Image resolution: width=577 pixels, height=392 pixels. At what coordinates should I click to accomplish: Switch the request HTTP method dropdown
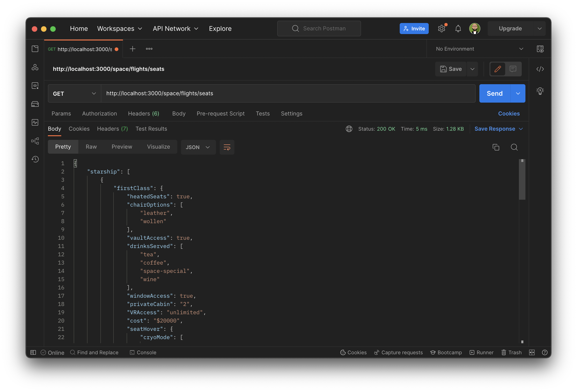coord(74,94)
